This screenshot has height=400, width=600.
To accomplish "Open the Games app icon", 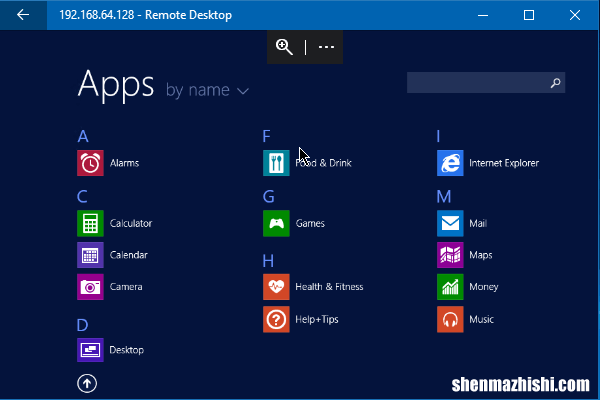I will (x=276, y=223).
